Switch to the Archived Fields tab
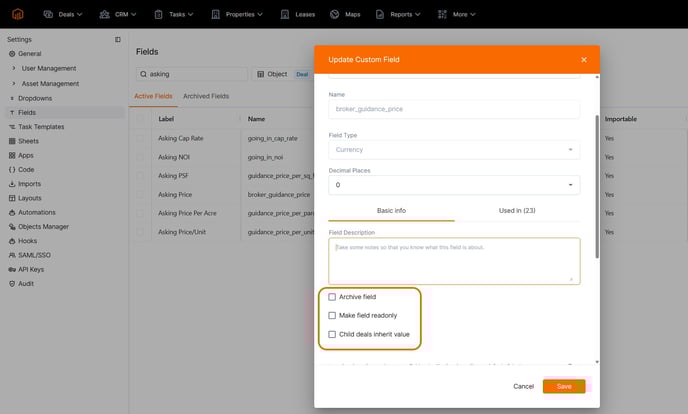Screen dimensions: 688x414 click(206, 96)
